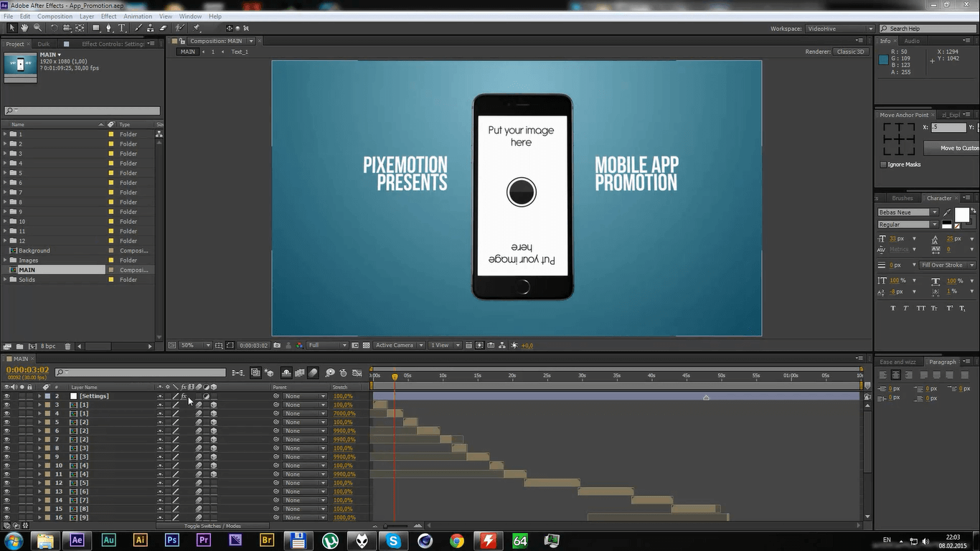980x551 pixels.
Task: Open the composition flowchart icon
Action: (x=502, y=345)
